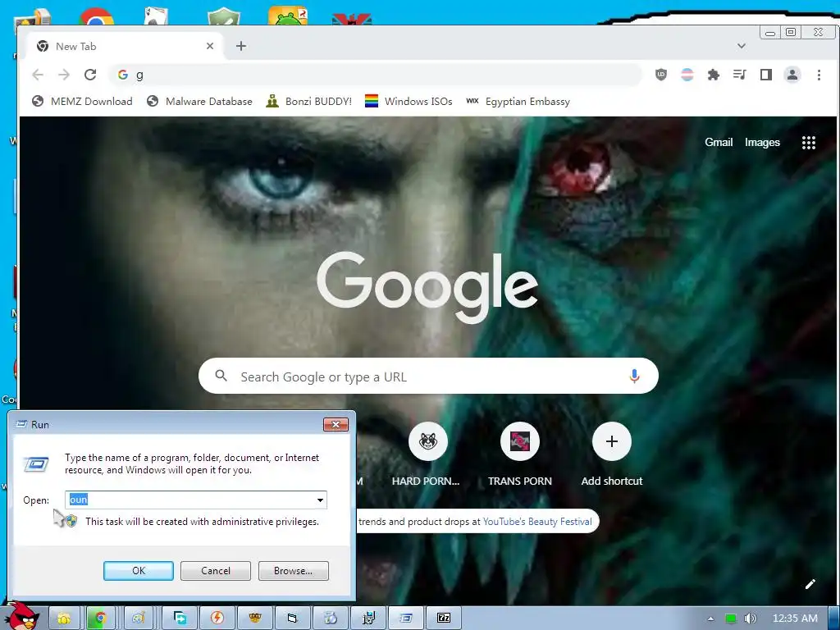Open MEMZ Download bookmark
840x630 pixels.
click(82, 101)
